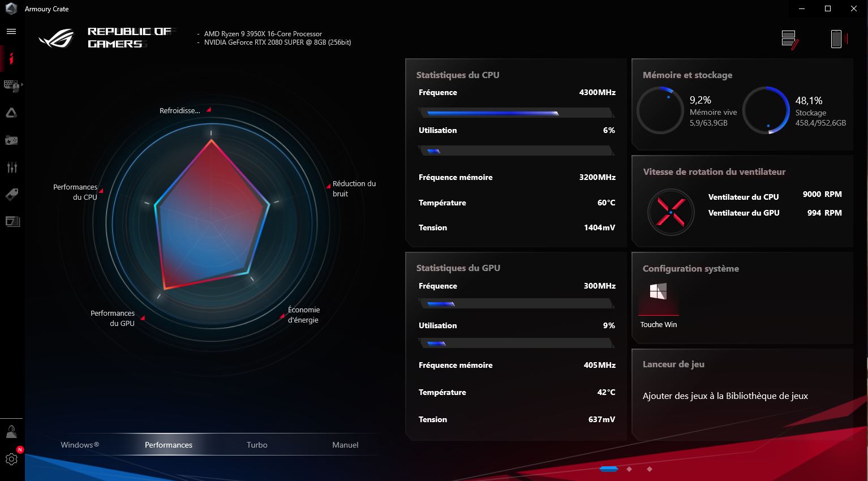Open the Game Library controller folder icon
The width and height of the screenshot is (868, 481).
[11, 140]
